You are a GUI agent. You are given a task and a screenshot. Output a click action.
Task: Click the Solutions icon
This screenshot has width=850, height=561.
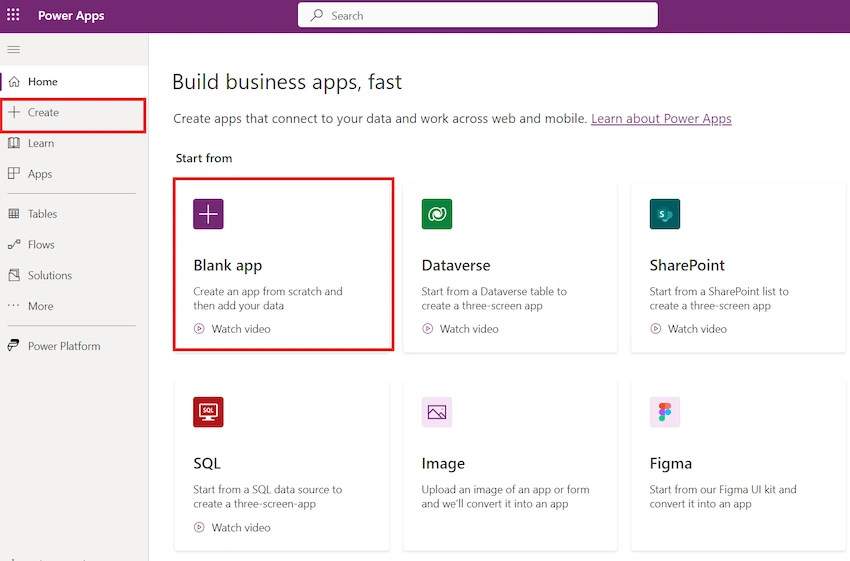(14, 275)
